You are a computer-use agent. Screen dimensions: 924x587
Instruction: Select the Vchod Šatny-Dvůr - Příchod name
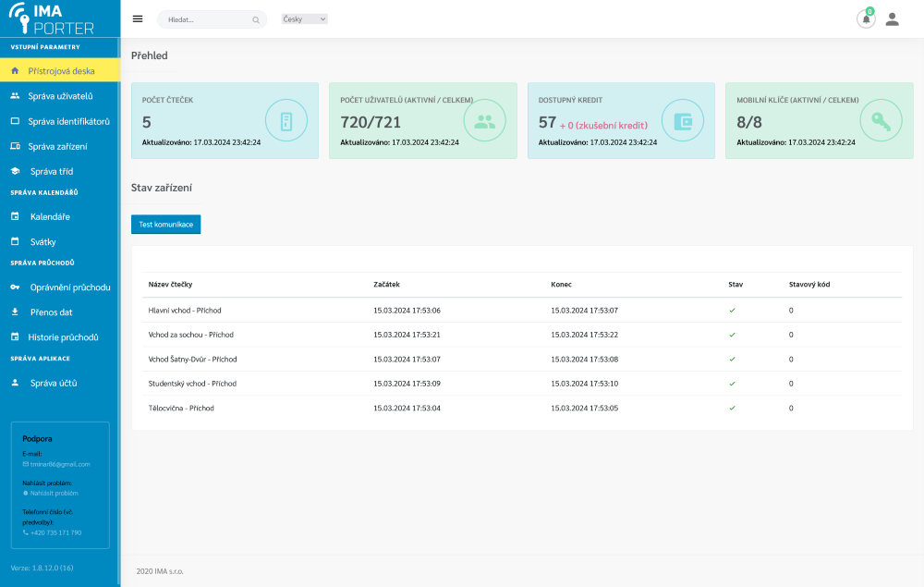click(193, 359)
